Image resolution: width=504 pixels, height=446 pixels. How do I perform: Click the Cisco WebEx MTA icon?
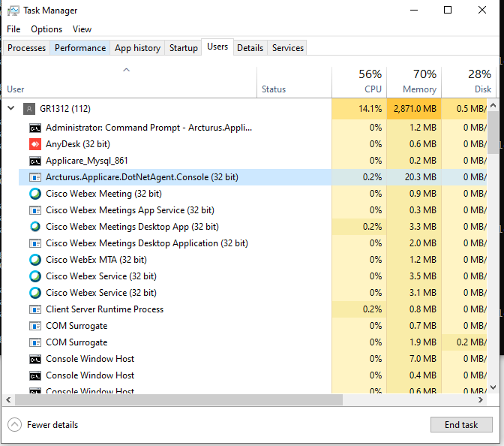(x=35, y=260)
